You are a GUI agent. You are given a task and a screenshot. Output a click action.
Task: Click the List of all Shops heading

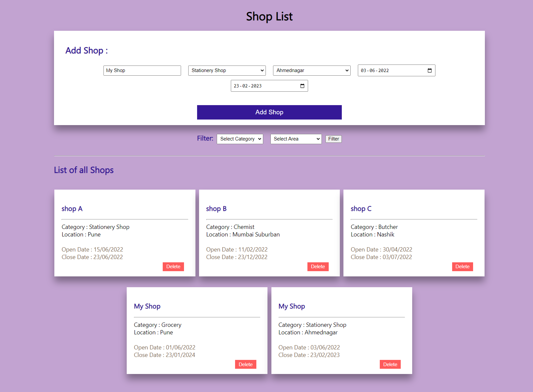point(84,170)
